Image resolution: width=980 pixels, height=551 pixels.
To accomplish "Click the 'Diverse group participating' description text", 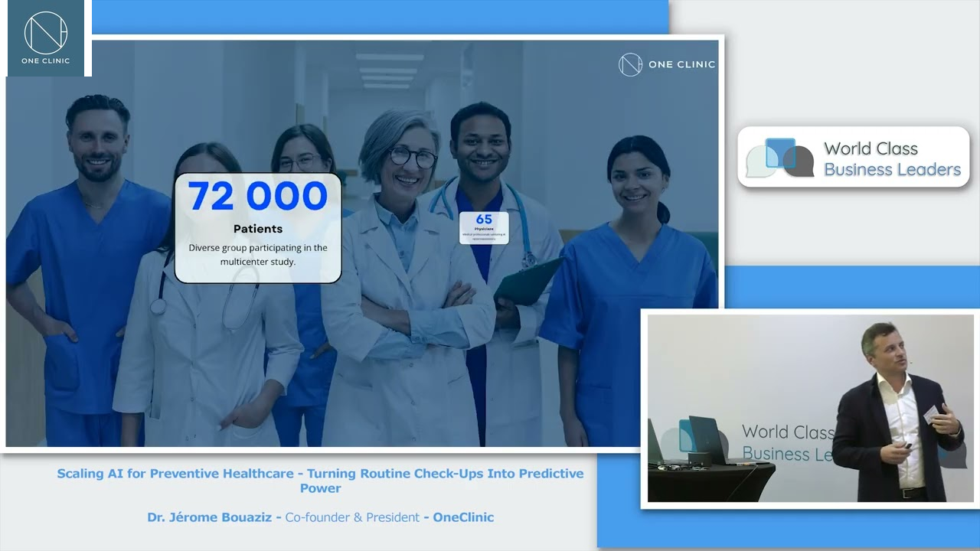I will [258, 255].
